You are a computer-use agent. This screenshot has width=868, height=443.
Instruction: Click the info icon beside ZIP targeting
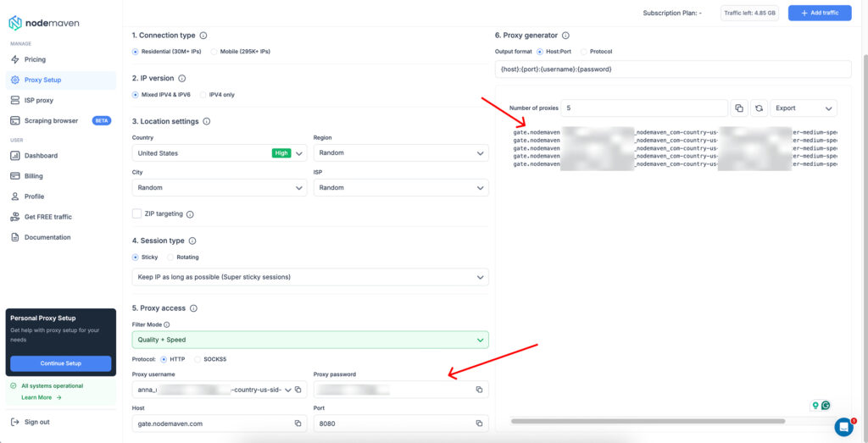click(x=190, y=214)
